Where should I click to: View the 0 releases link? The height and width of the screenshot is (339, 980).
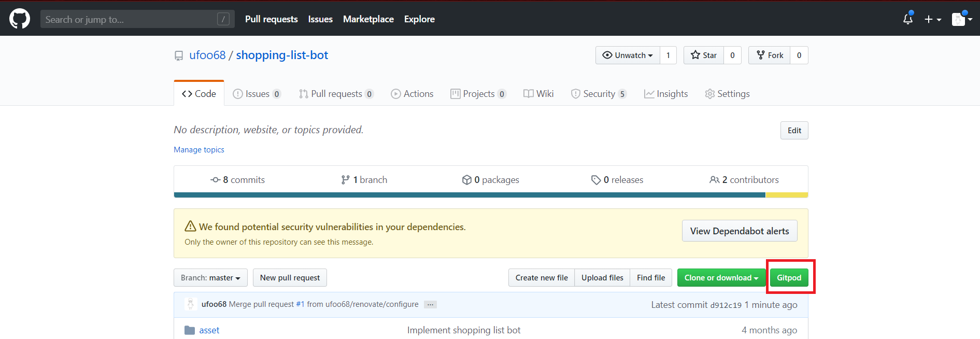pos(617,180)
